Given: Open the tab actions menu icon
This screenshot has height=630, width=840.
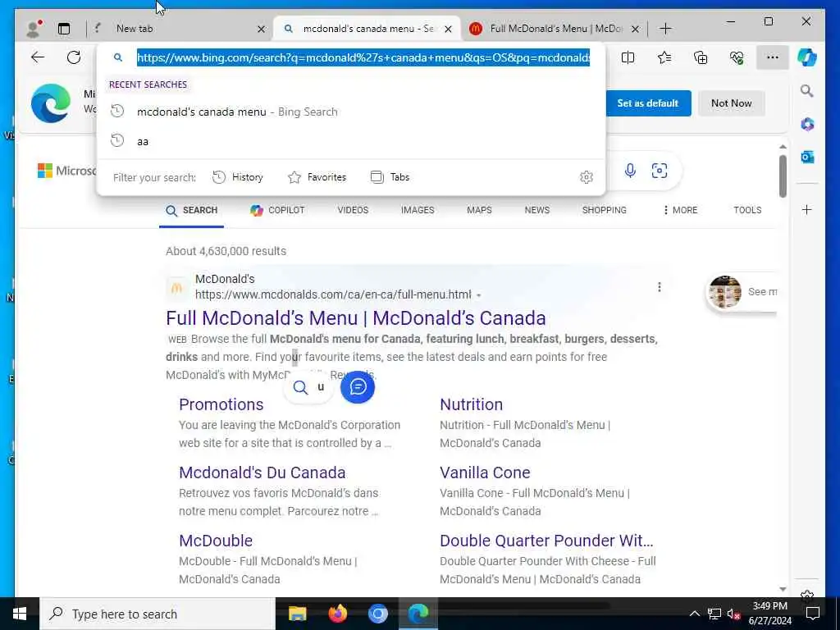Looking at the screenshot, I should pyautogui.click(x=64, y=29).
